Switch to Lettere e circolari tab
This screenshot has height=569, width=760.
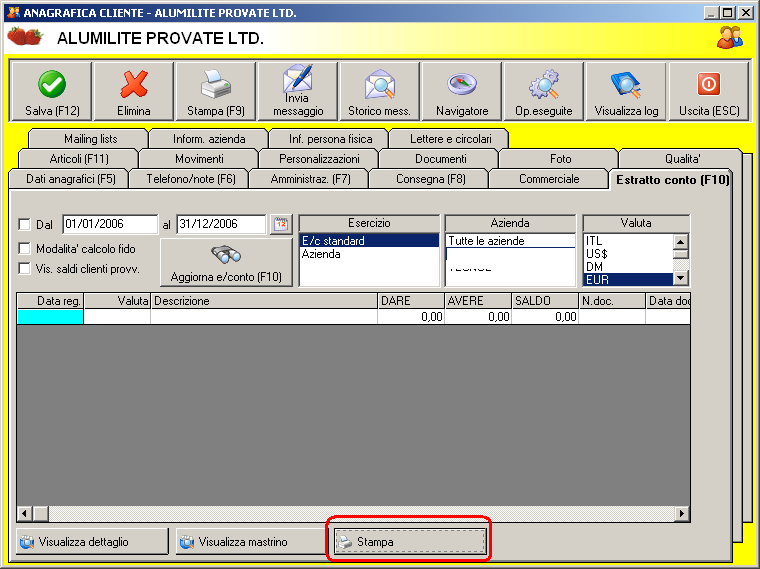(450, 139)
